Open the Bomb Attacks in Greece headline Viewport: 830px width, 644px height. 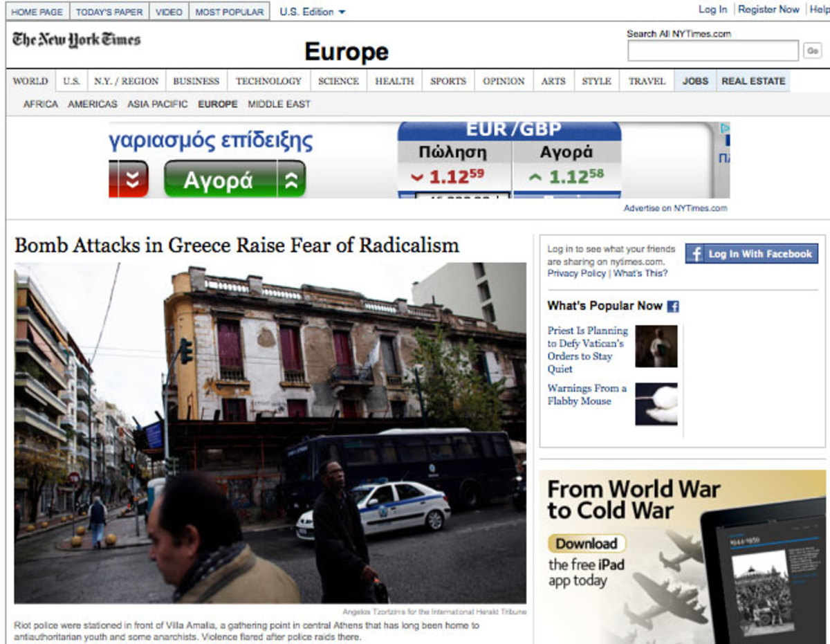[237, 245]
